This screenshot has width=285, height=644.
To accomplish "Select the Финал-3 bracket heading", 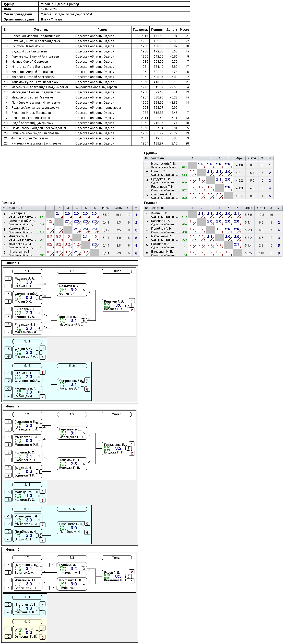I will pyautogui.click(x=13, y=550).
